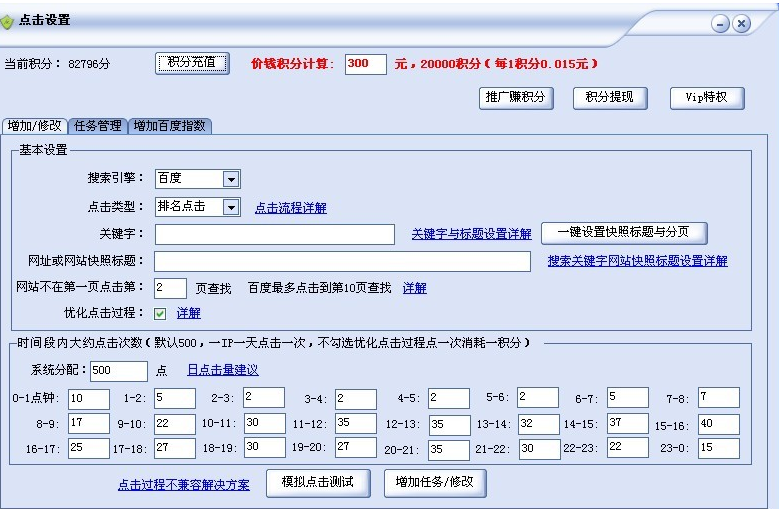Close the 点击设置 window
The width and height of the screenshot is (779, 509).
click(741, 23)
